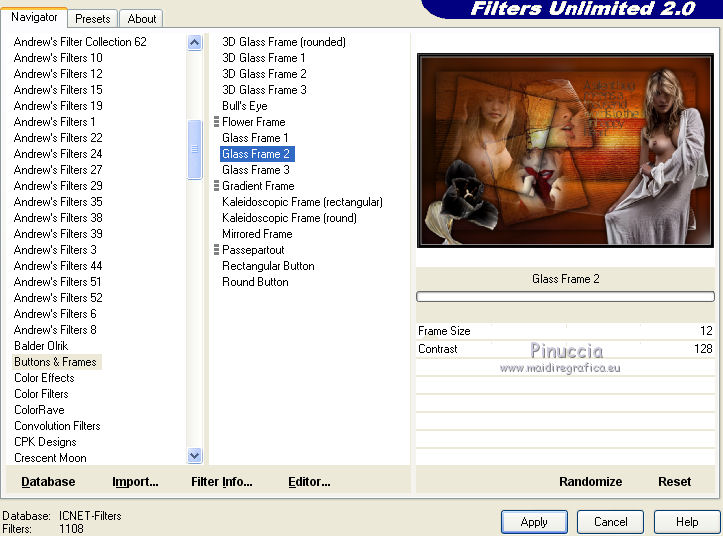
Task: Apply the Glass Frame 2 filter
Action: [x=534, y=522]
